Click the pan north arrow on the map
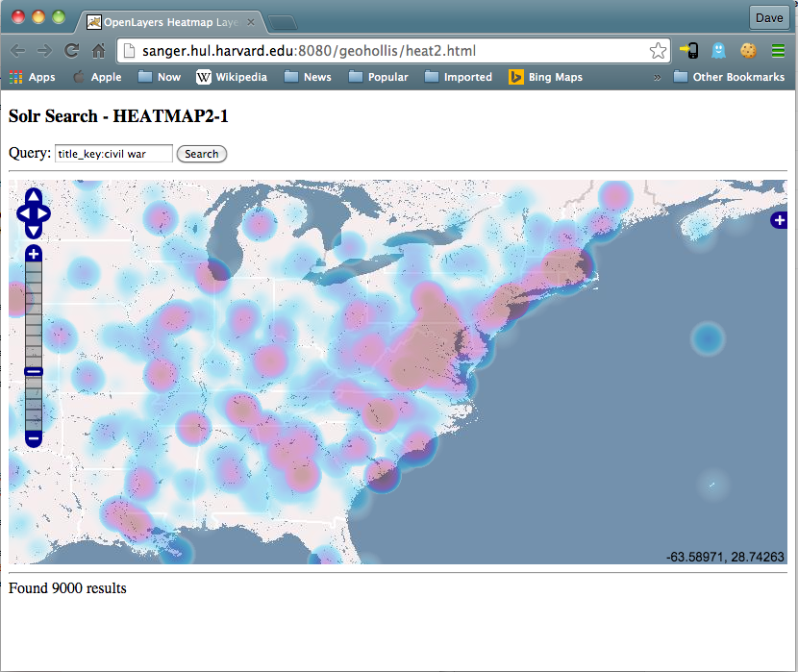This screenshot has height=672, width=798. click(34, 194)
